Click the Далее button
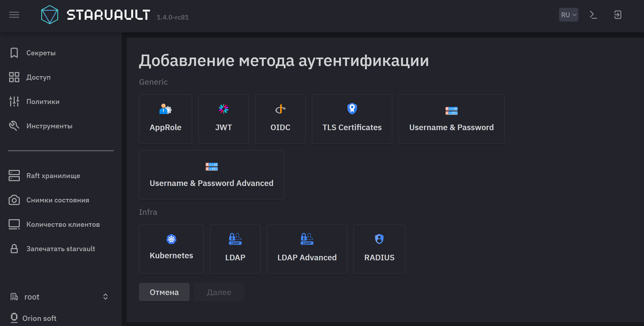The height and width of the screenshot is (326, 644). 219,292
